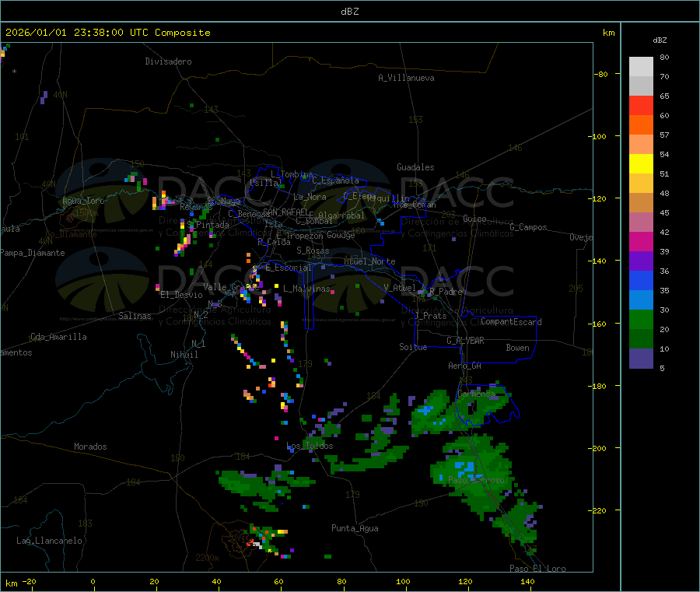This screenshot has height=592, width=700.
Task: Click the Los_Toldos map label
Action: tap(310, 446)
